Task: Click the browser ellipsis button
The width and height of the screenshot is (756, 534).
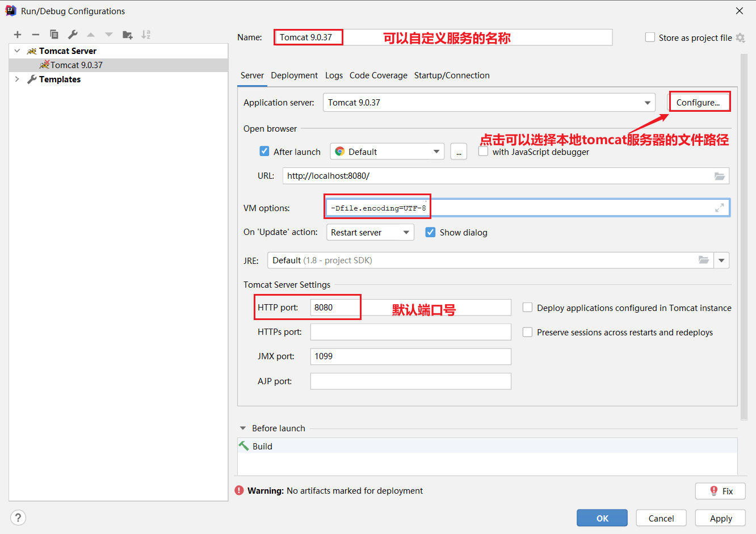Action: pos(459,152)
